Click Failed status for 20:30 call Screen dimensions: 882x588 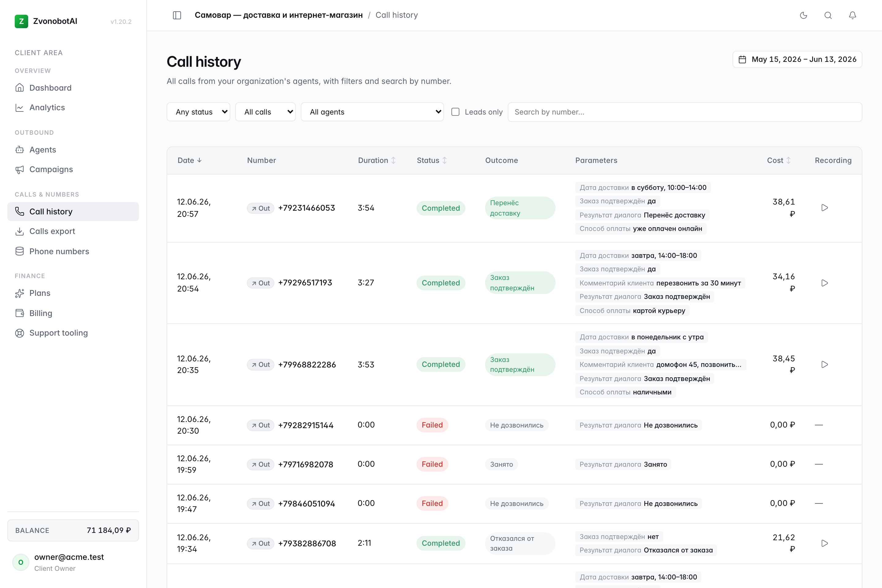click(x=432, y=425)
